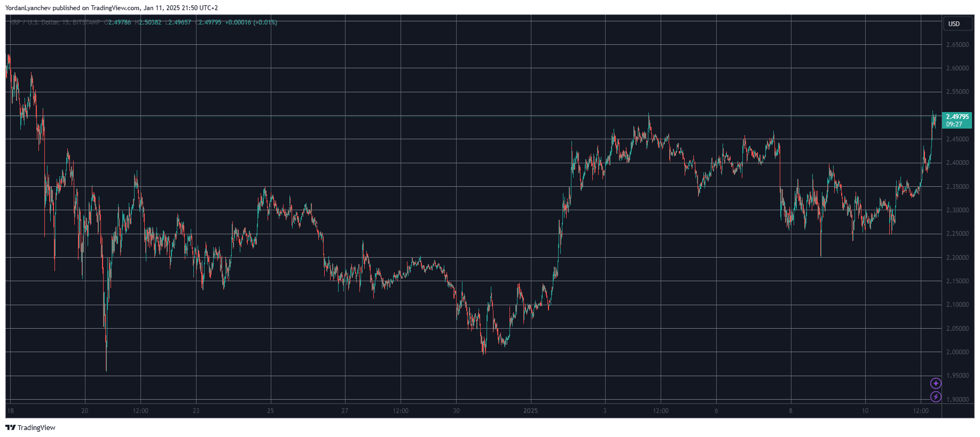Click the 25 date label on time axis
Screen dimensions: 980x437
click(270, 411)
